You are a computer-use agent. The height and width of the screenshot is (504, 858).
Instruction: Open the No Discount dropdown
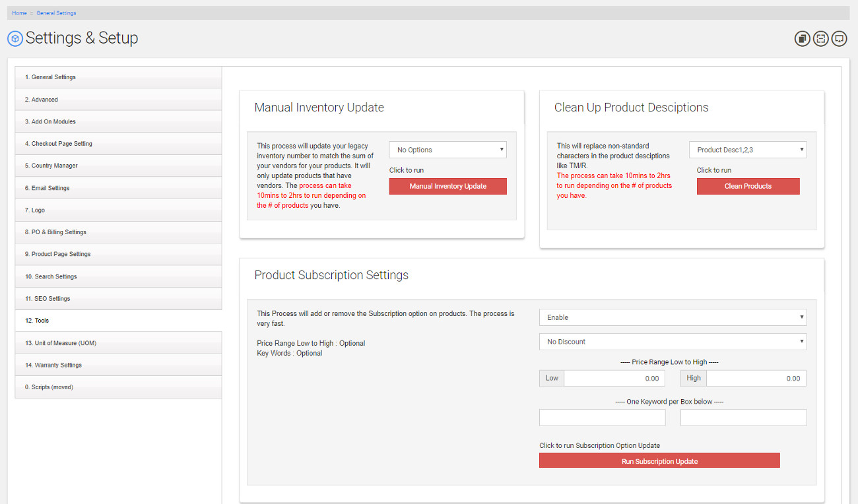point(672,342)
